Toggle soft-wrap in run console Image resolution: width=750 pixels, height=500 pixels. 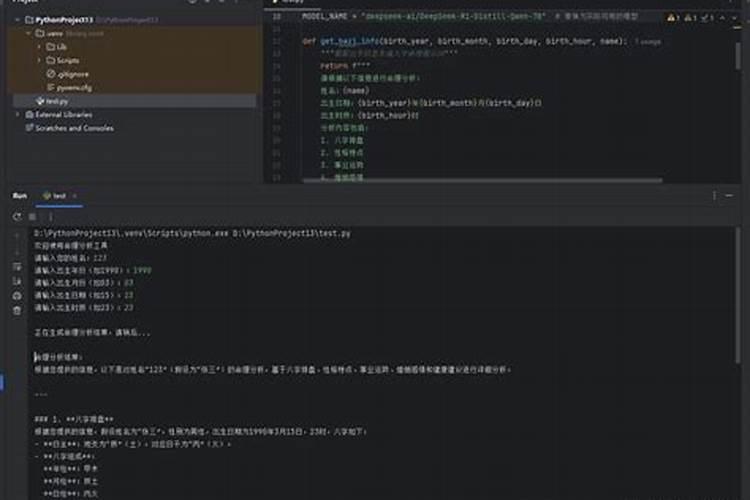[x=17, y=267]
